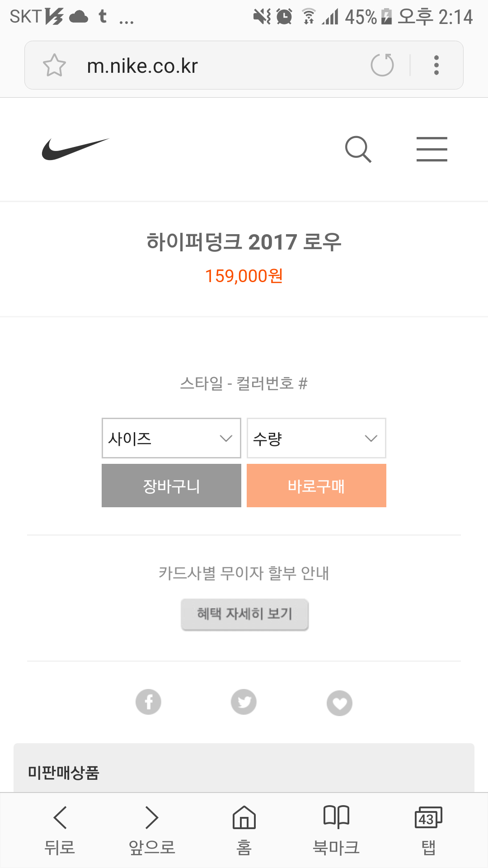Tap the Nike swoosh logo

click(x=75, y=149)
